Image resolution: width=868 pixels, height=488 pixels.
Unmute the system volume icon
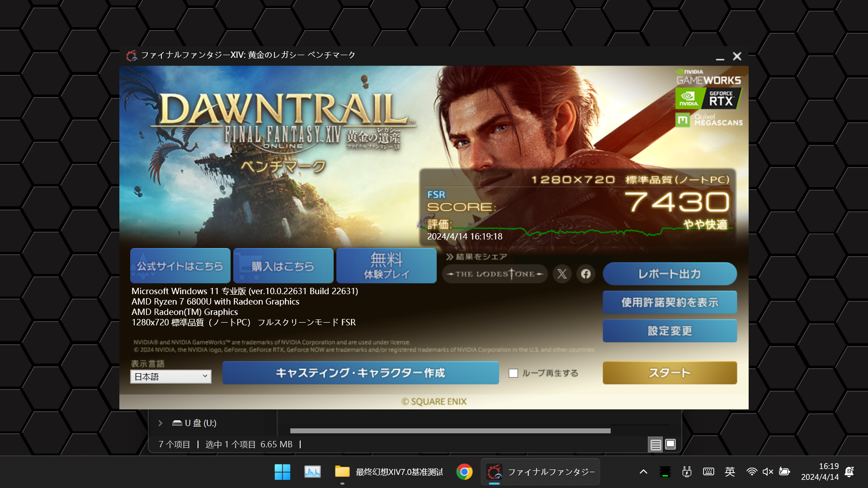pyautogui.click(x=767, y=471)
